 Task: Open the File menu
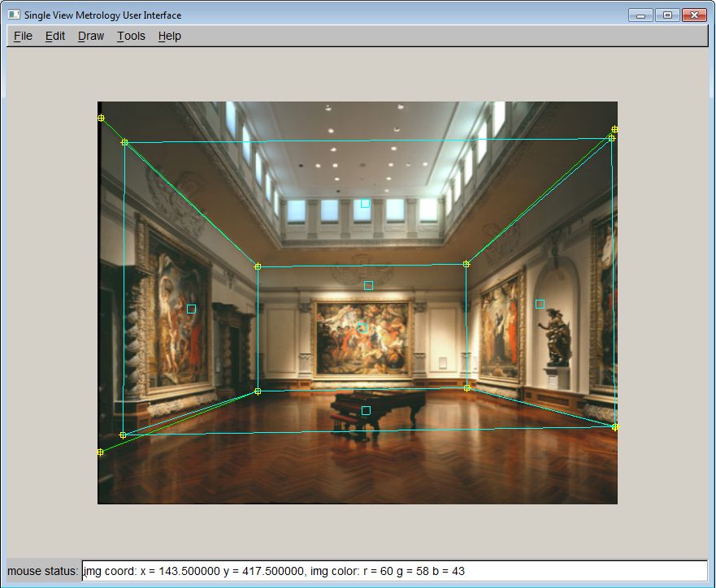coord(23,36)
